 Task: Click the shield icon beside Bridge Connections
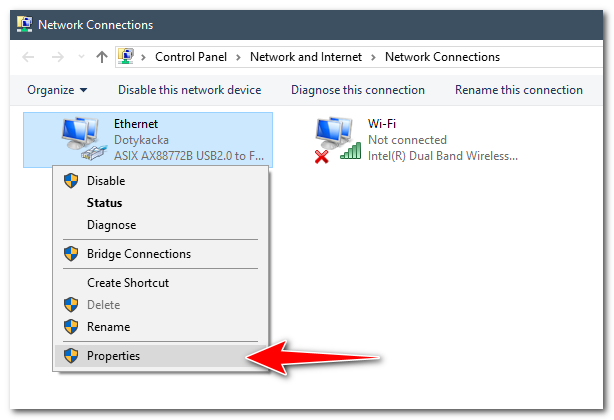click(71, 254)
